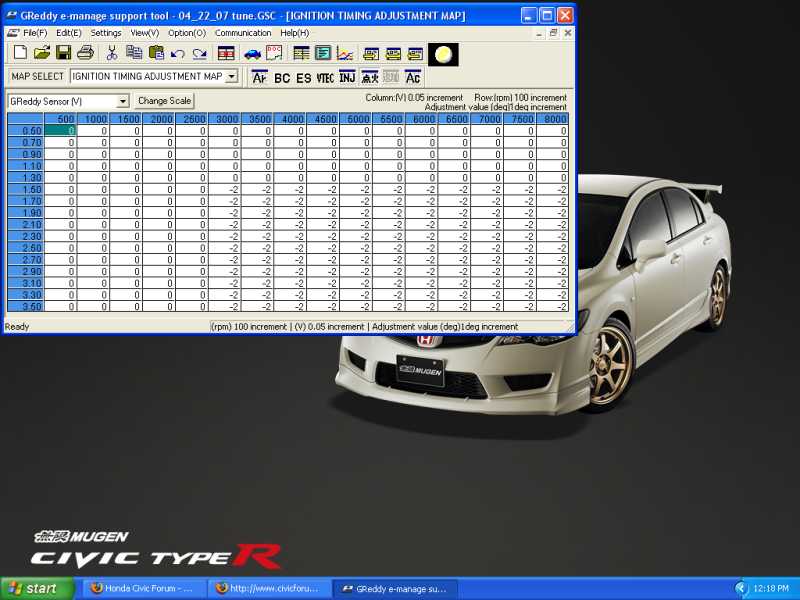
Task: Select the 3000 rpm column header
Action: pos(225,119)
